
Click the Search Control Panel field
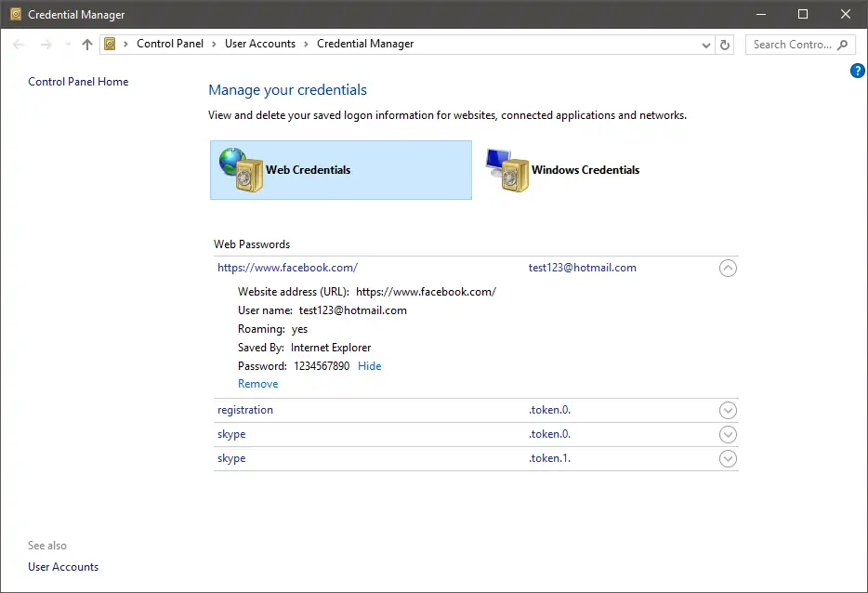(800, 45)
